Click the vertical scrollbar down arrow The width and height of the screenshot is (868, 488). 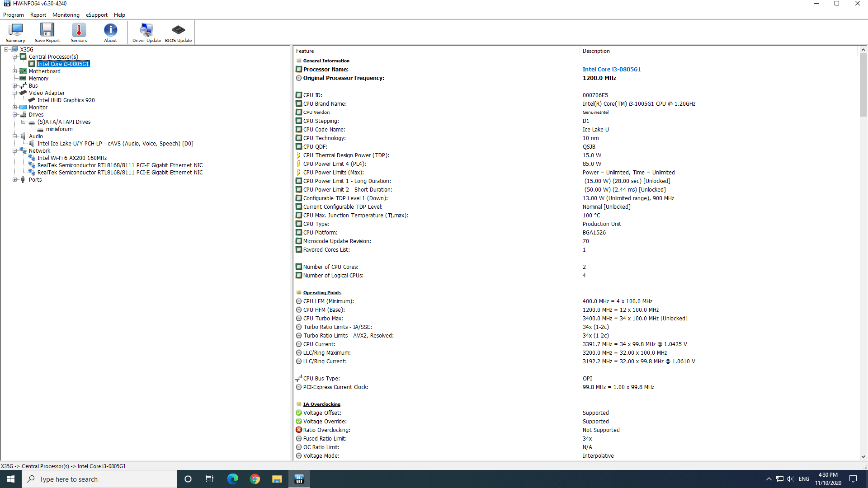coord(863,457)
